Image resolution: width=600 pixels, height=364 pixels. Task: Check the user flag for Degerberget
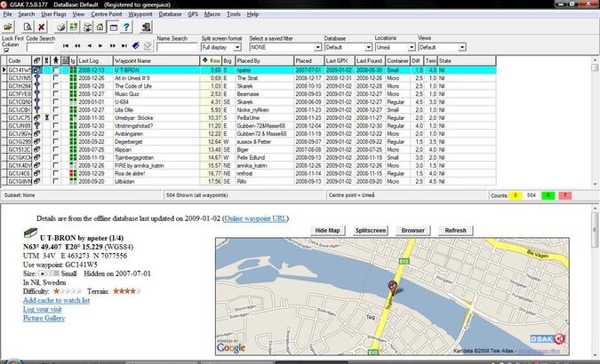(x=56, y=141)
